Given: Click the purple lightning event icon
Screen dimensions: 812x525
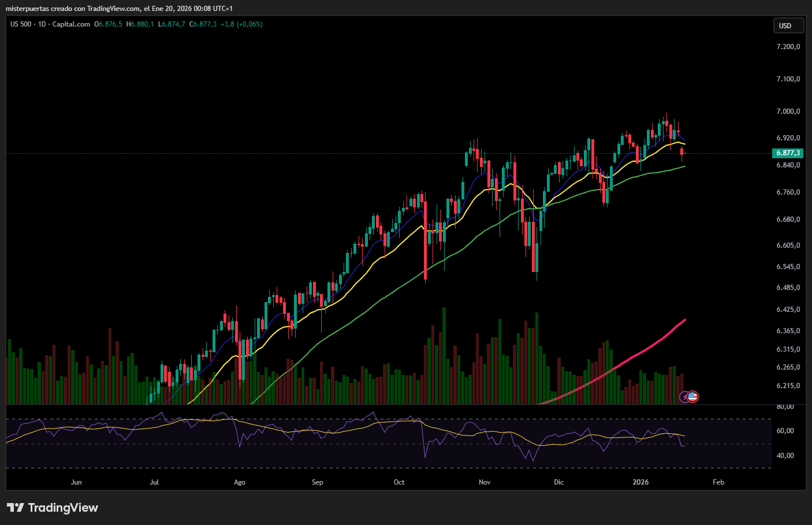Looking at the screenshot, I should pyautogui.click(x=684, y=397).
